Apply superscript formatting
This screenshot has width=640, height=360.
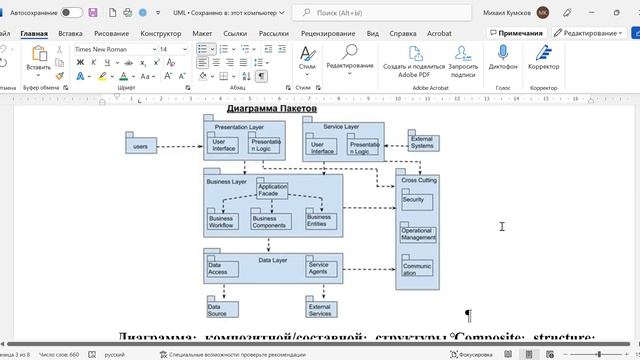click(156, 63)
